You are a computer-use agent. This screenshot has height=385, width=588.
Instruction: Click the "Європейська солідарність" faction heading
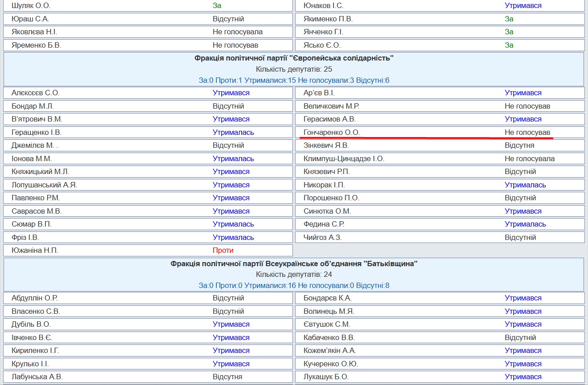[x=294, y=58]
